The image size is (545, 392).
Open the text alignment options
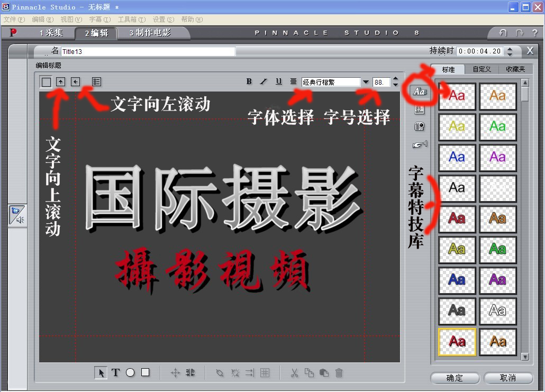point(293,81)
